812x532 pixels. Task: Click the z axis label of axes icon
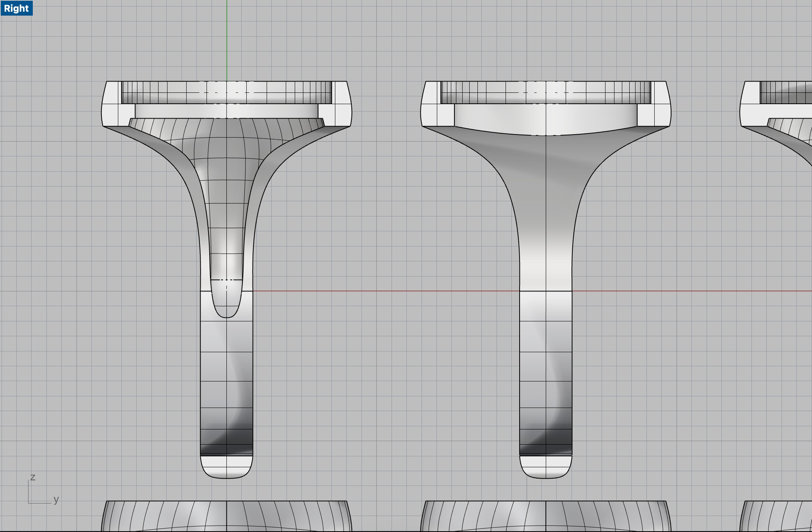(x=33, y=477)
